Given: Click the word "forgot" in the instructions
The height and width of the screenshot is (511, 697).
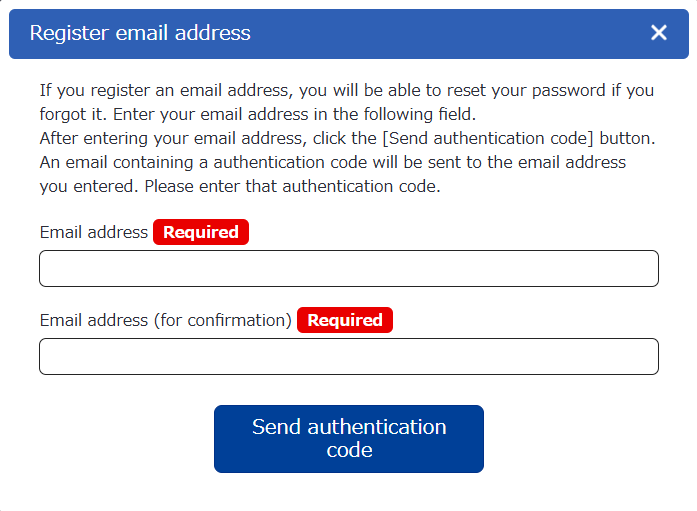Looking at the screenshot, I should 65,114.
